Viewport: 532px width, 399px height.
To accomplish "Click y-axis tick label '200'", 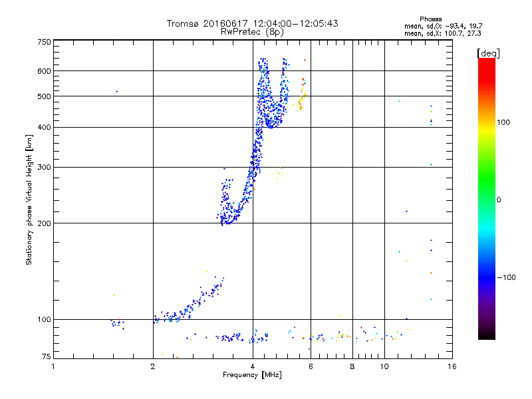I will [44, 223].
